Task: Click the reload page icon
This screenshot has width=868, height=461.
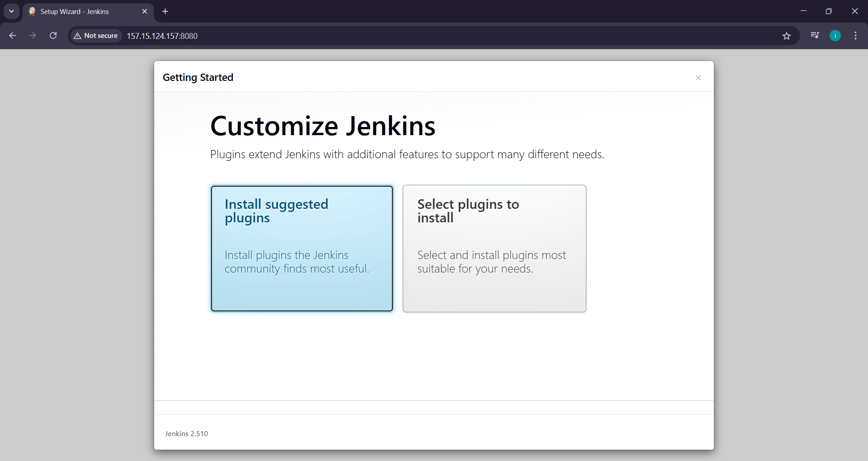Action: (x=53, y=36)
